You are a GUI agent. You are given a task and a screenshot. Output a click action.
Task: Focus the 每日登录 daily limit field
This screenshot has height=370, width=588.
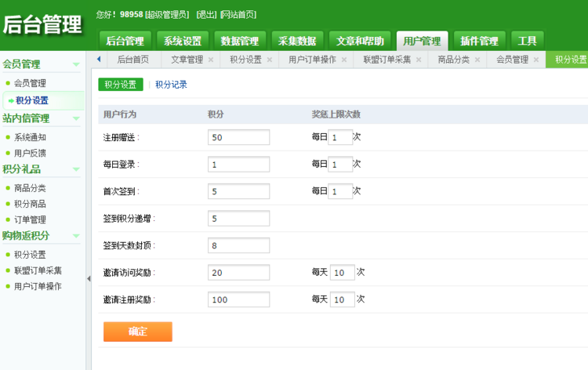click(340, 164)
